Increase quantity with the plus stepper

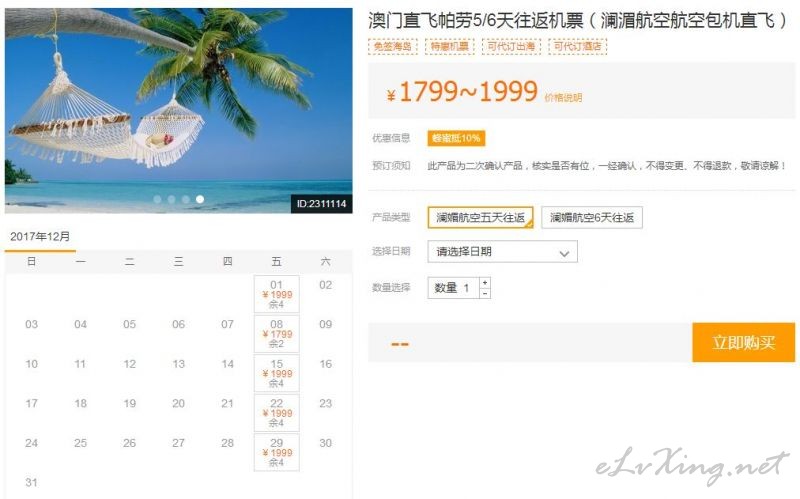pos(485,283)
